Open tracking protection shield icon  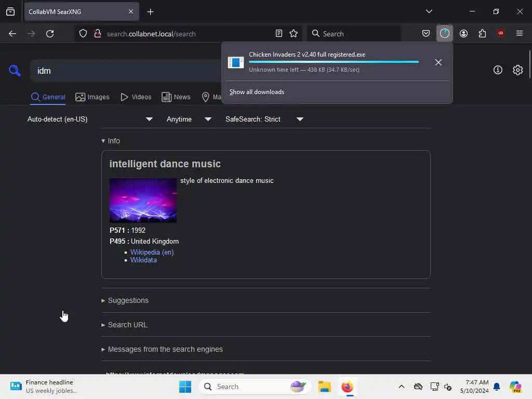[x=83, y=34]
